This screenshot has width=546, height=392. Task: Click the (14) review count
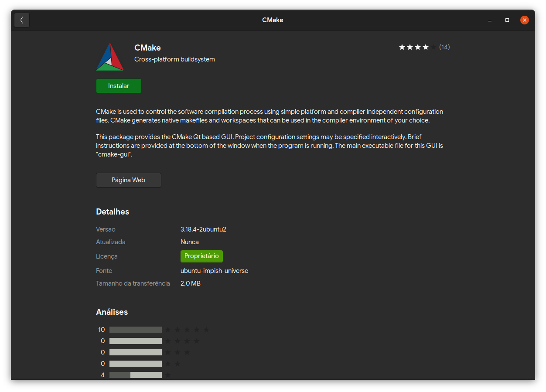pyautogui.click(x=444, y=47)
